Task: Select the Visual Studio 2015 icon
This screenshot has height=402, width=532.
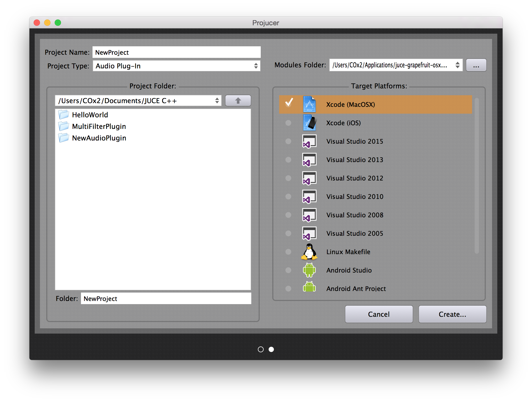Action: [x=309, y=141]
